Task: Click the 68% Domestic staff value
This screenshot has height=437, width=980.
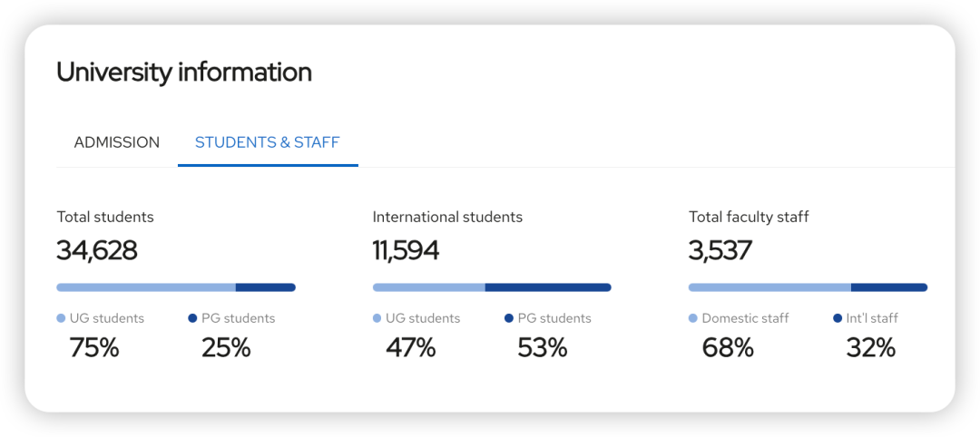Action: click(x=728, y=347)
